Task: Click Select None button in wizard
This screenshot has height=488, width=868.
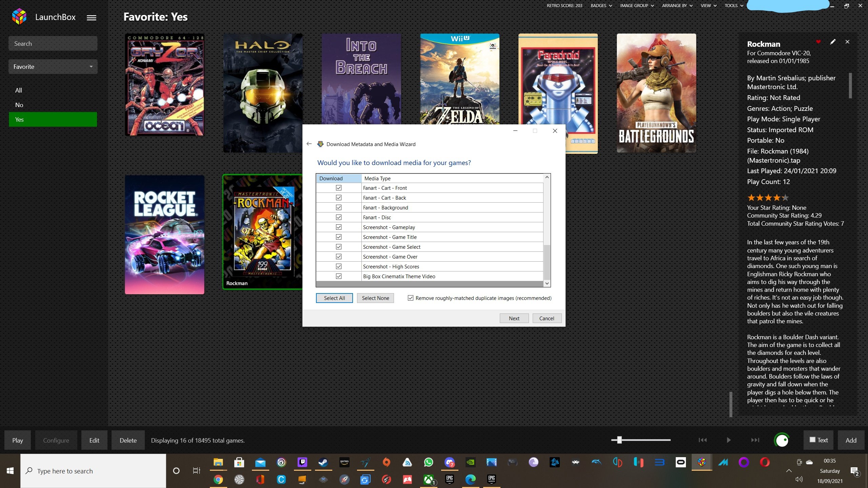Action: 375,298
